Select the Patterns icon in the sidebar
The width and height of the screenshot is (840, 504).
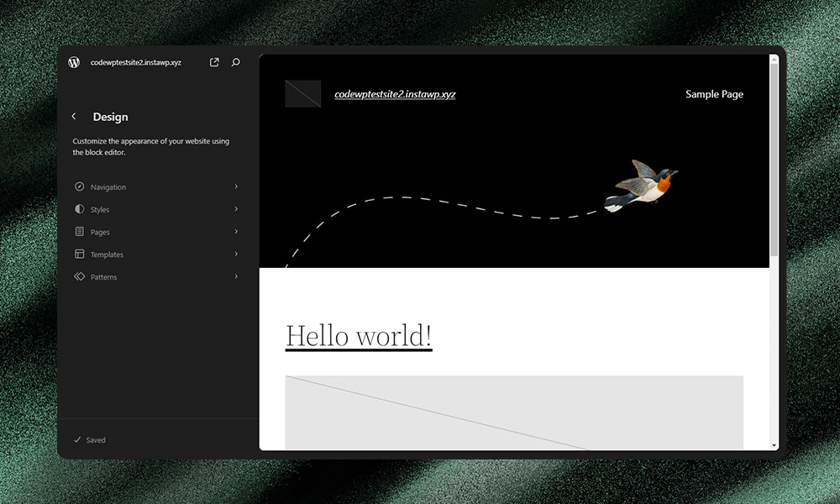78,276
